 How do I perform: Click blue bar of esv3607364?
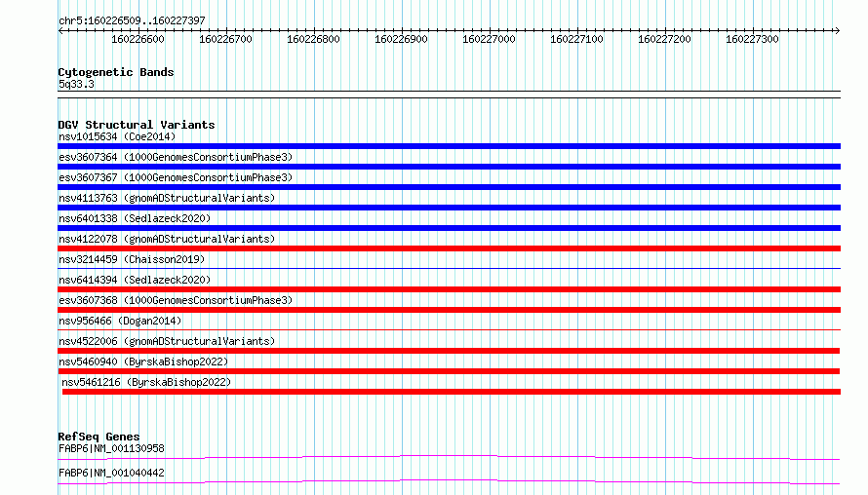[449, 167]
